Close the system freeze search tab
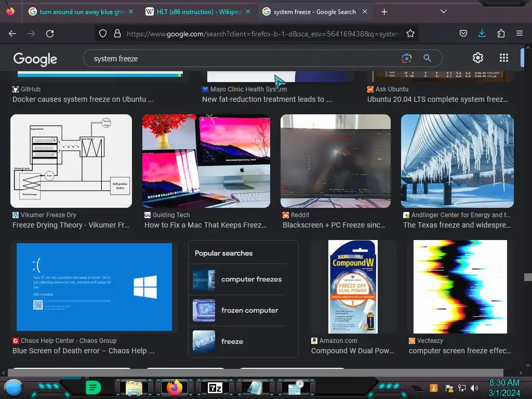This screenshot has height=399, width=532. [365, 11]
